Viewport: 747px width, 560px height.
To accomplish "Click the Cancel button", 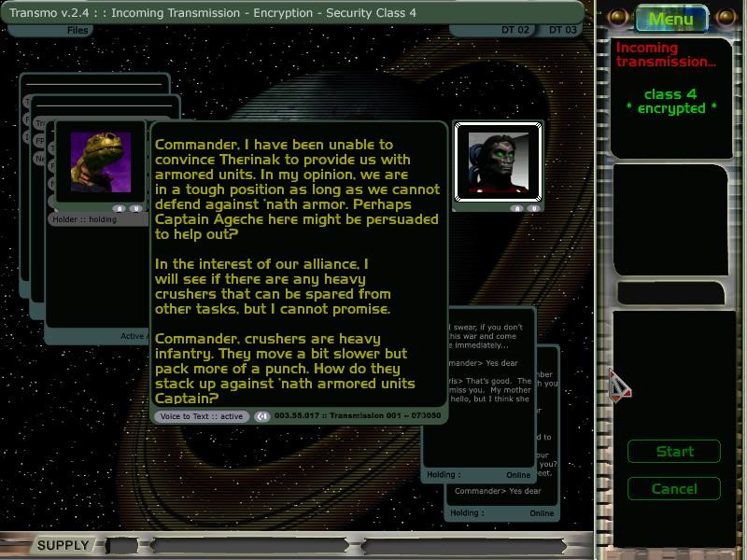I will pos(674,488).
